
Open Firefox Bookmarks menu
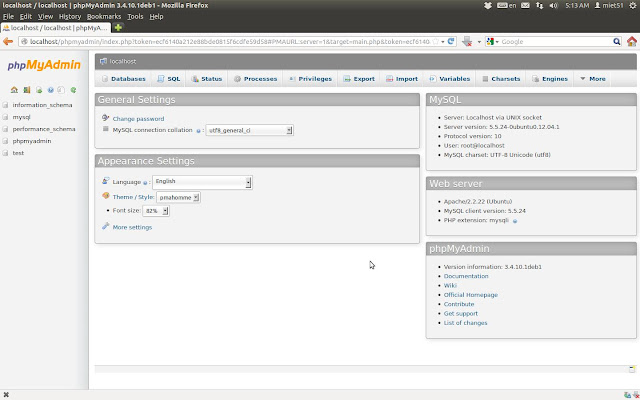(104, 16)
